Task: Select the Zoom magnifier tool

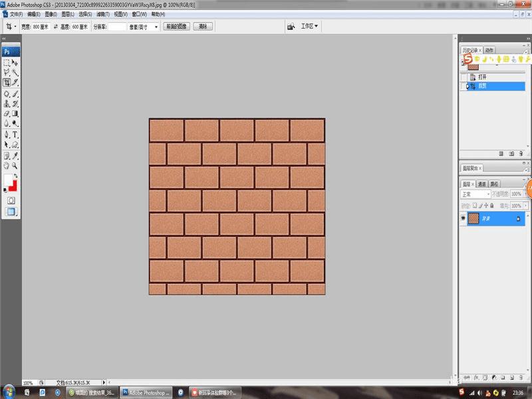Action: coord(15,166)
